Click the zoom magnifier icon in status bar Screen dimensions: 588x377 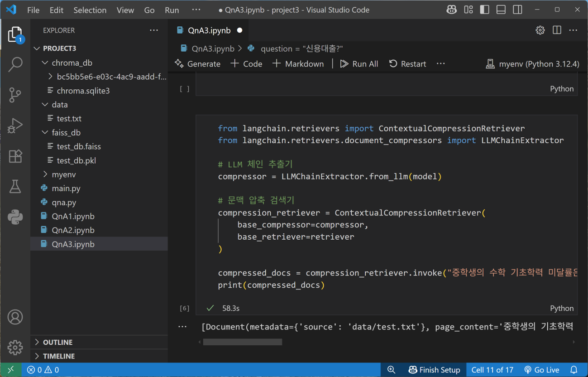pos(392,370)
